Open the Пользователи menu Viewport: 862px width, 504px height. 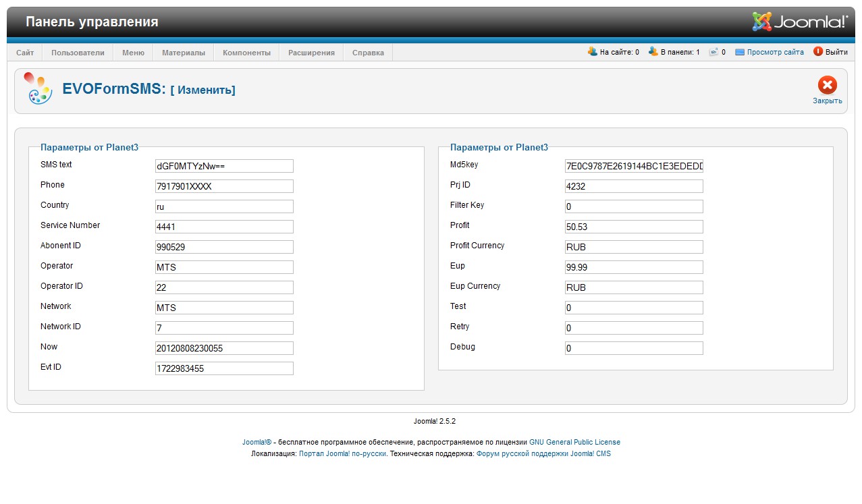[78, 53]
